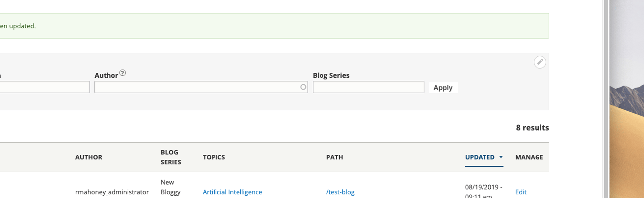This screenshot has height=198, width=644.
Task: Click into the Blog Series field
Action: pos(368,87)
